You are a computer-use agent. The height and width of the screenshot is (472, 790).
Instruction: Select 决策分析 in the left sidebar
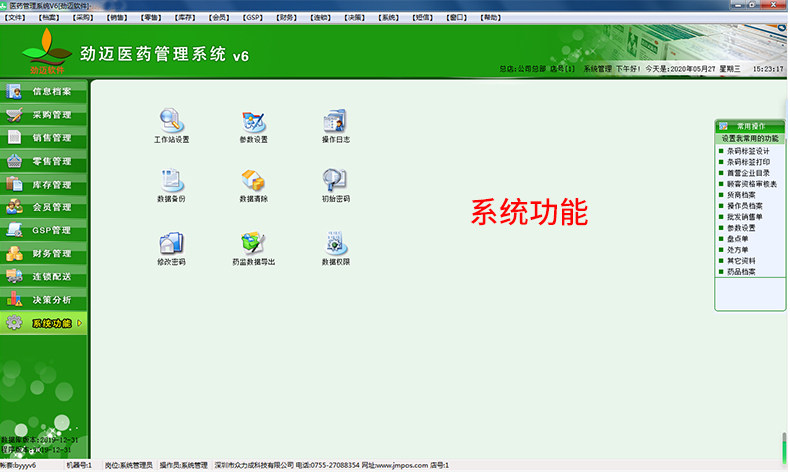[x=43, y=300]
